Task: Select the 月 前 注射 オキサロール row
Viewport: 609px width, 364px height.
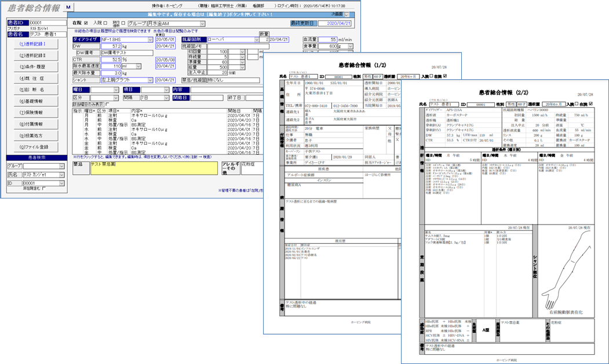Action: [167, 116]
